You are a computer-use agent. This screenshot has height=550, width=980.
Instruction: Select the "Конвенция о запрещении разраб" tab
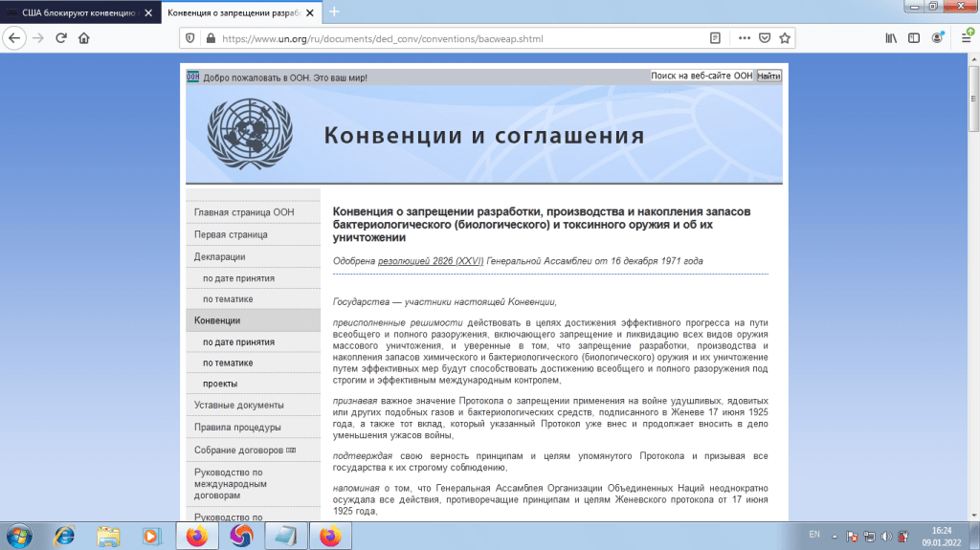tap(234, 12)
